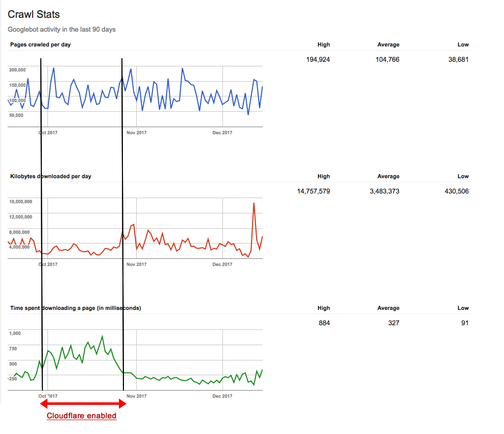Click the highest peak of the green chart
Screen dimensions: 504x434
pyautogui.click(x=103, y=336)
